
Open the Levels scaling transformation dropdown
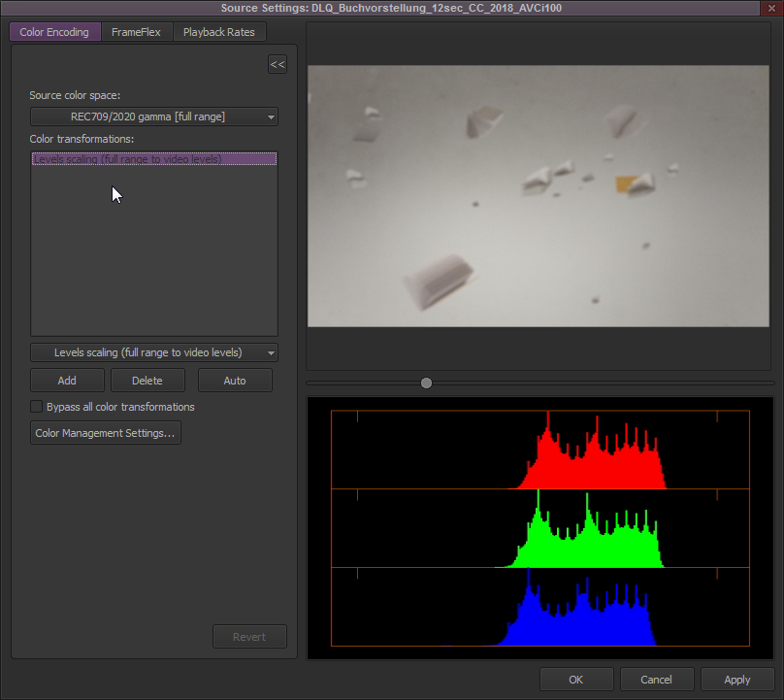pyautogui.click(x=153, y=352)
